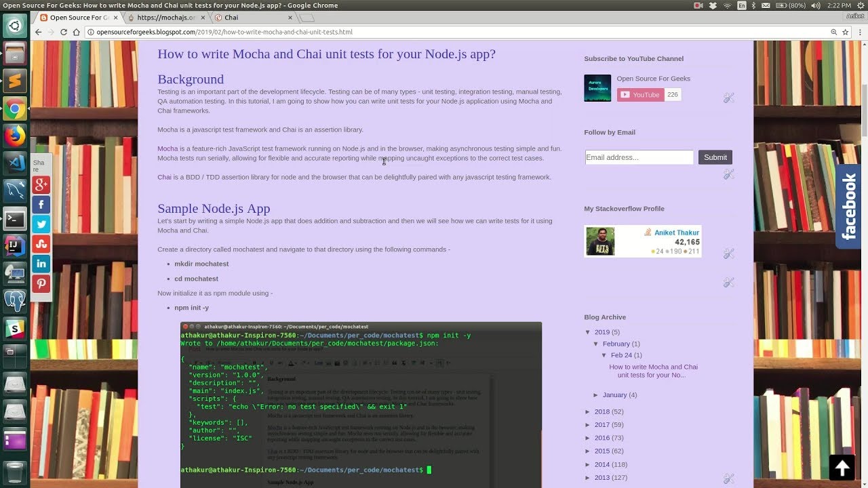The height and width of the screenshot is (488, 868).
Task: Share post on Twitter
Action: click(x=41, y=224)
